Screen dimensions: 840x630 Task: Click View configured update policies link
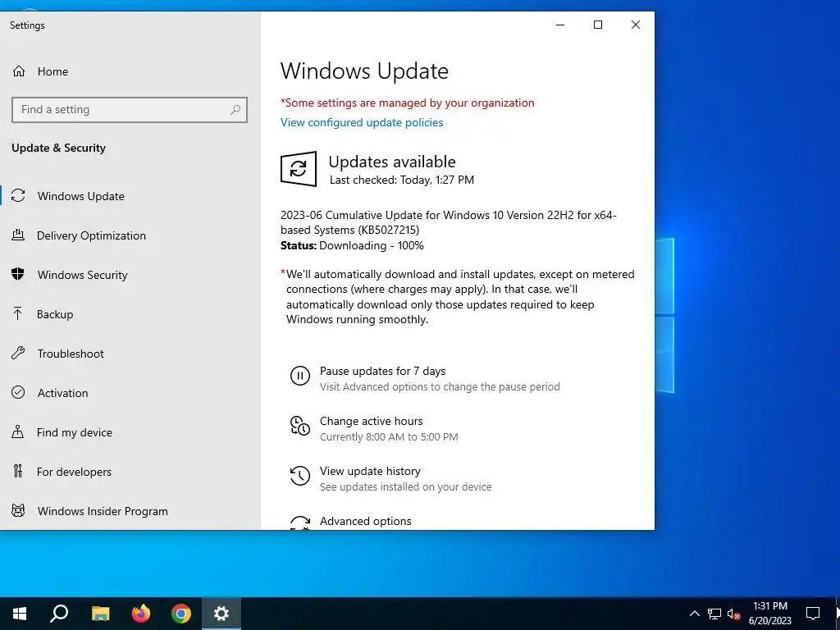tap(362, 122)
